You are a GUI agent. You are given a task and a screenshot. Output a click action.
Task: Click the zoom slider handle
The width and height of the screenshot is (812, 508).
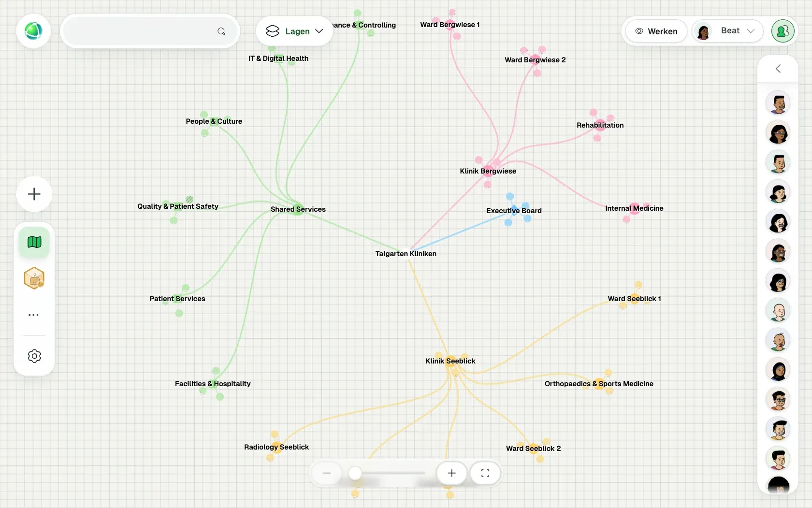click(x=355, y=473)
